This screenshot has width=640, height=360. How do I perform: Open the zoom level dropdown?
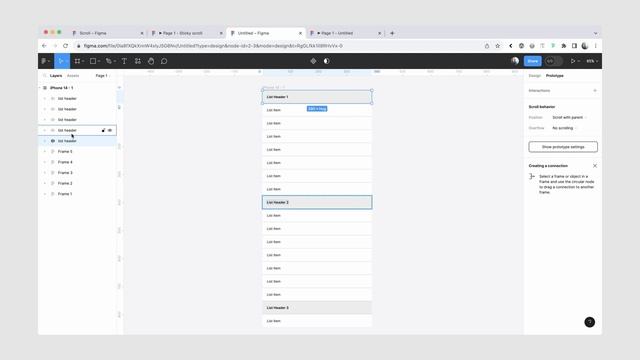[x=592, y=61]
